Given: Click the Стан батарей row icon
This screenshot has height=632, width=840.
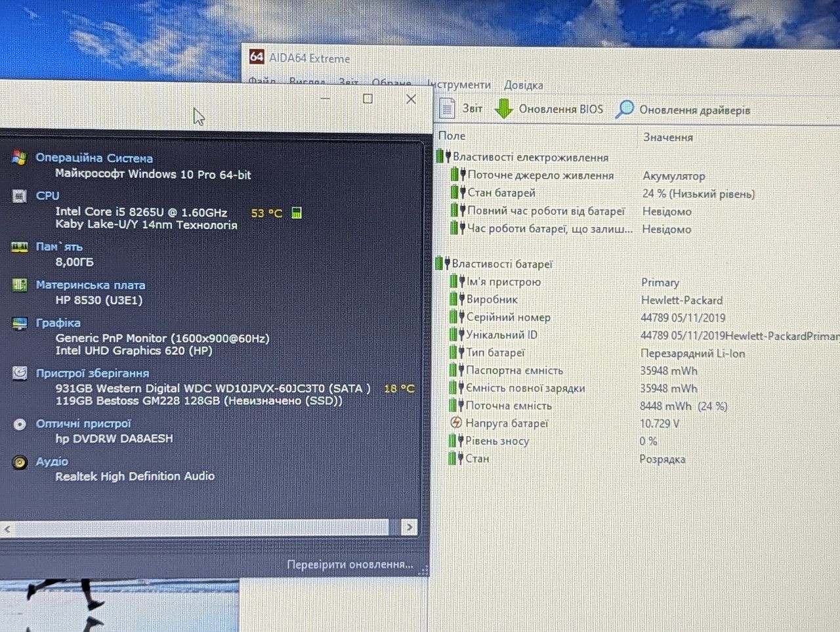Looking at the screenshot, I should coord(458,193).
